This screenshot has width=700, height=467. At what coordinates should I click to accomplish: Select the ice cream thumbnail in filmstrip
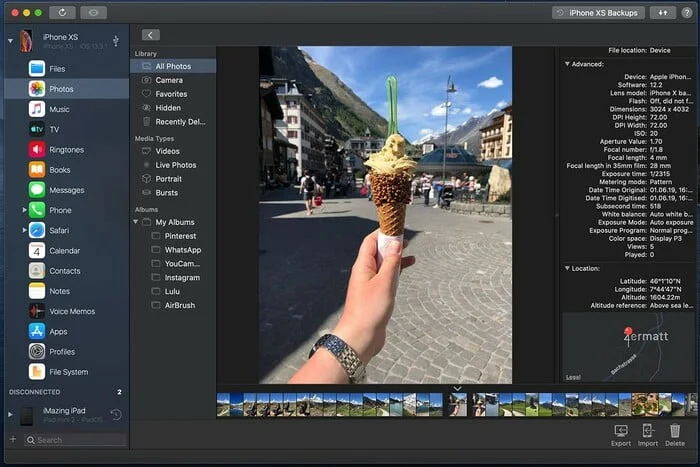pos(458,404)
